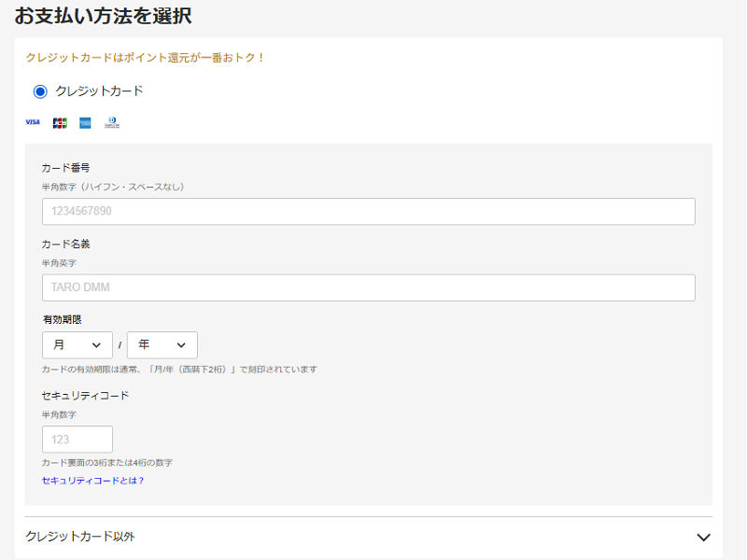Click the カード番号 field label
The height and width of the screenshot is (560, 747).
65,168
